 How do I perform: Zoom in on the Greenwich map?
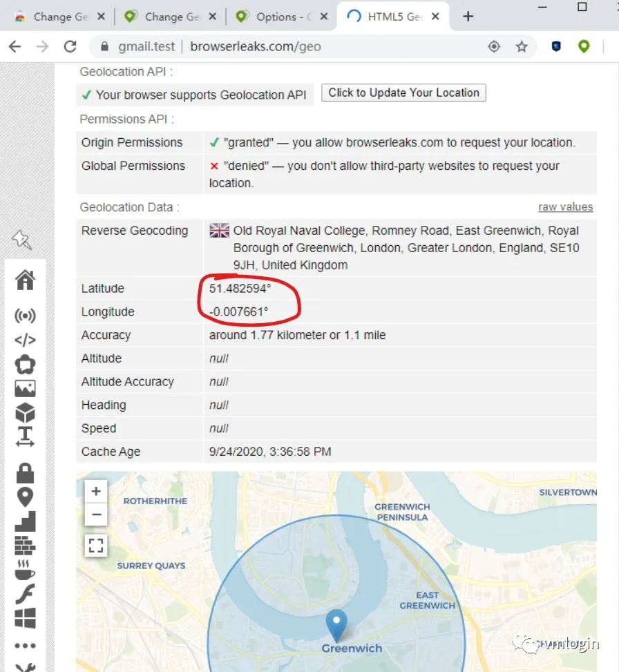(95, 490)
